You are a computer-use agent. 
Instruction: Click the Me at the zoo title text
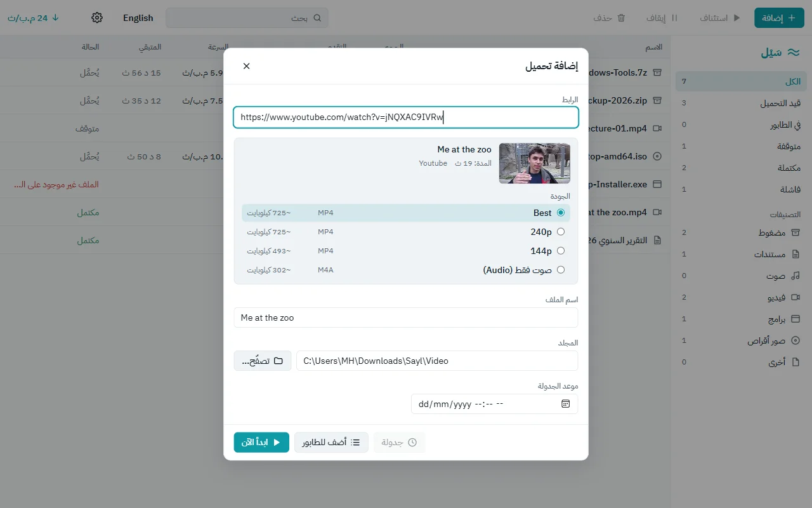tap(464, 149)
